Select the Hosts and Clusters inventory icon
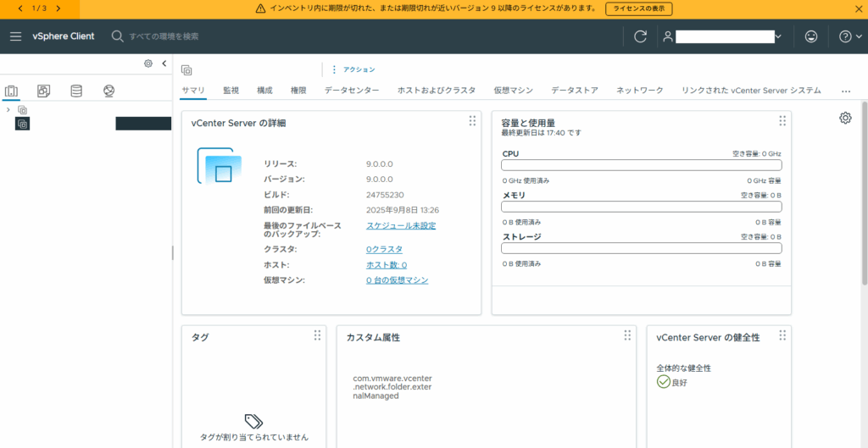Image resolution: width=868 pixels, height=448 pixels. tap(12, 91)
